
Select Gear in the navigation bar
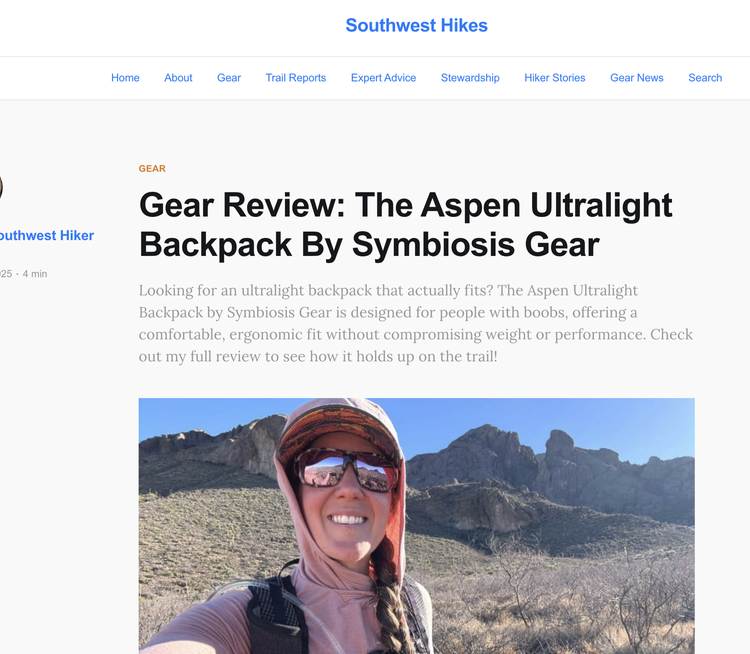[x=229, y=78]
